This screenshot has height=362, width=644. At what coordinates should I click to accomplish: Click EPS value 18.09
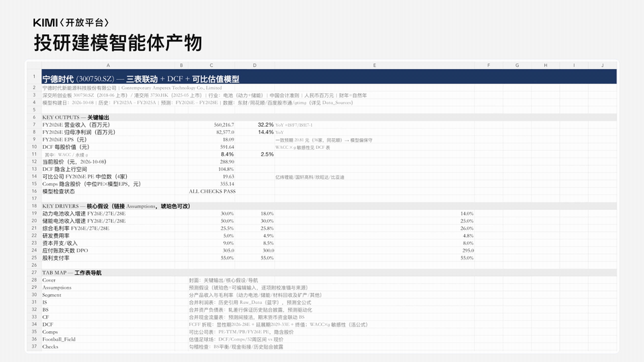[228, 139]
